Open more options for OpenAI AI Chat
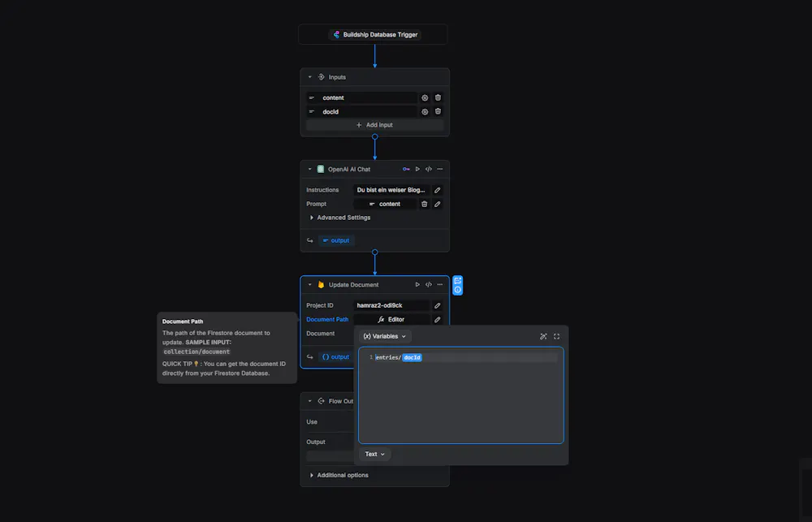This screenshot has width=812, height=522. [x=439, y=169]
